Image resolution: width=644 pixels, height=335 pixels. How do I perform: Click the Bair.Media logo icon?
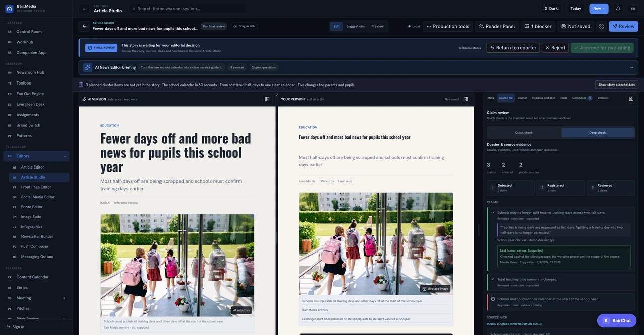[9, 9]
